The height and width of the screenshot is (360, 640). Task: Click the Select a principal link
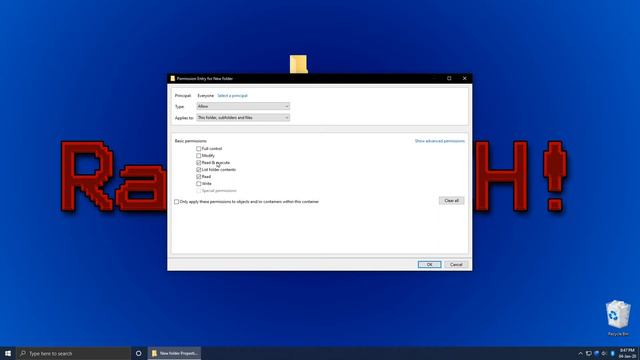click(232, 96)
